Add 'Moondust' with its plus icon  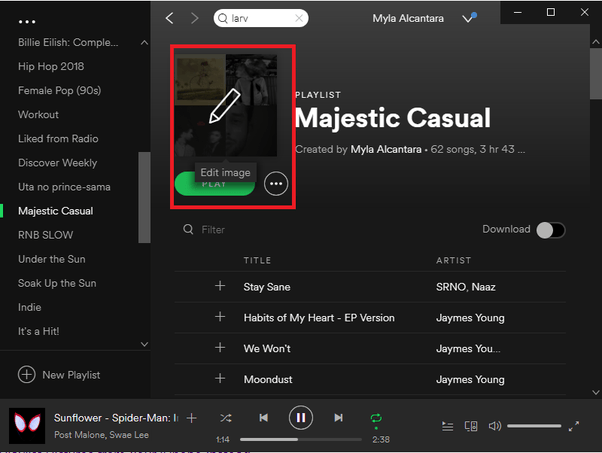coord(220,379)
